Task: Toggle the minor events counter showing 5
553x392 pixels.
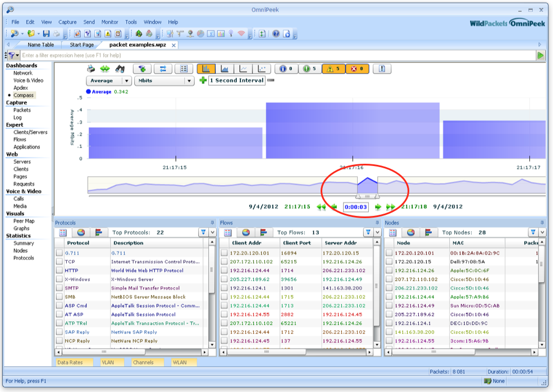Action: click(310, 68)
